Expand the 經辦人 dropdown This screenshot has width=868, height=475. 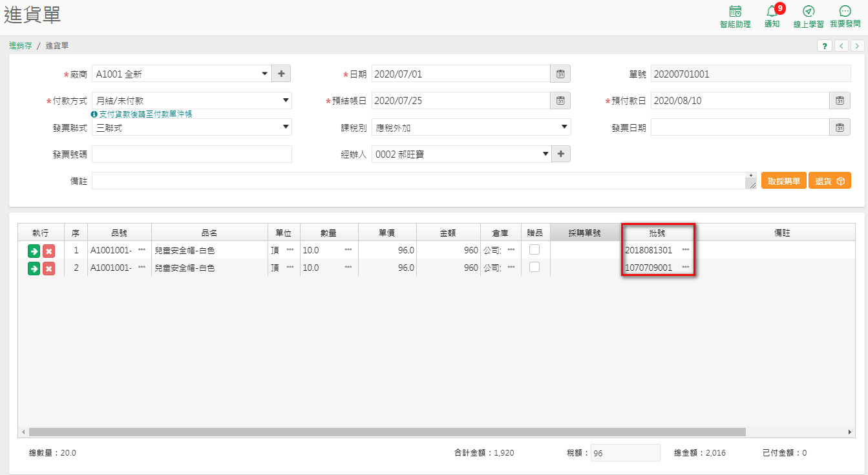[545, 154]
